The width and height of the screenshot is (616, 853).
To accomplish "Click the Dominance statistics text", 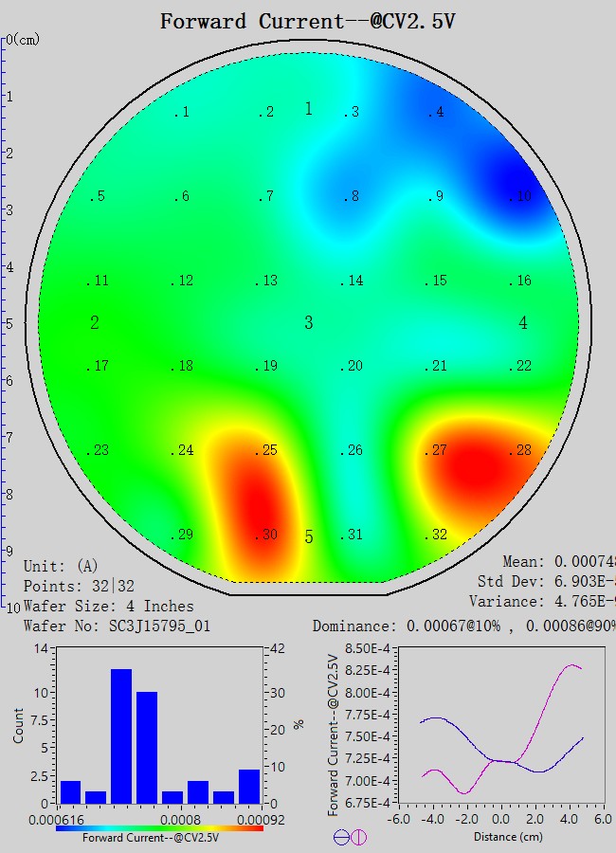I will point(462,626).
